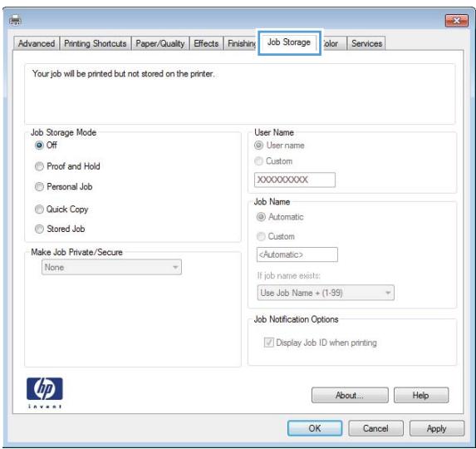Viewport: 476px width, 449px height.
Task: Open the Help button
Action: pos(420,395)
